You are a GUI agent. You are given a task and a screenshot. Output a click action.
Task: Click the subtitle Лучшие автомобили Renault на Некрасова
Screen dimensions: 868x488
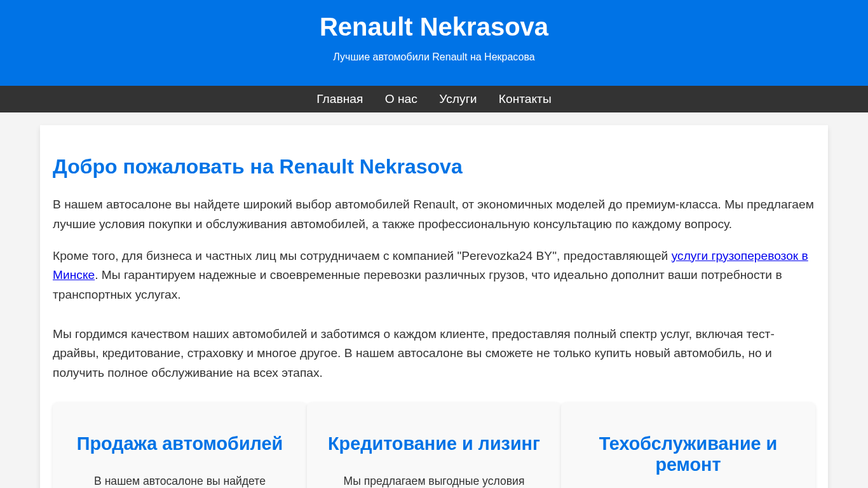tap(434, 57)
